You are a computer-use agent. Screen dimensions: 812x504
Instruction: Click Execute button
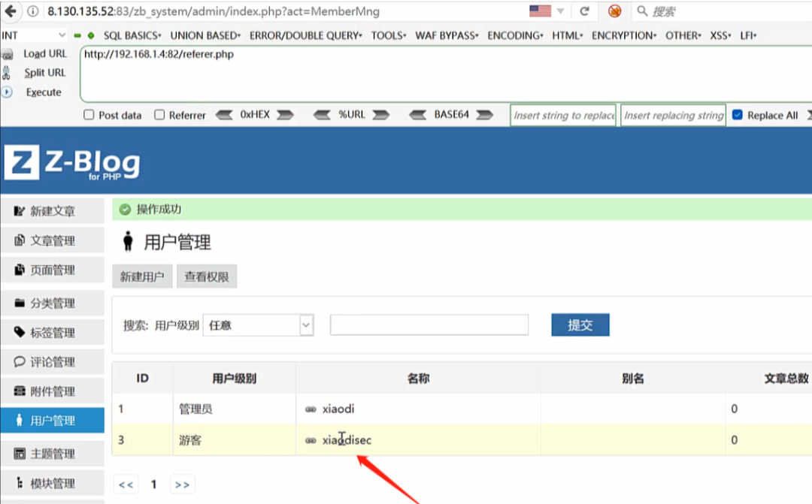[44, 92]
